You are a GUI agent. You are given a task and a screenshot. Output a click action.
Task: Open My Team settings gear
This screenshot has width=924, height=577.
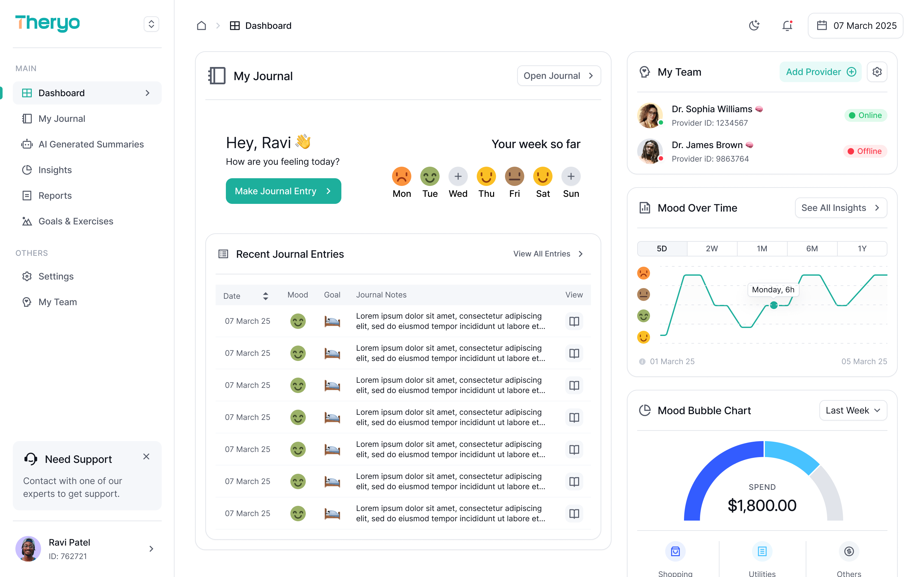click(877, 71)
